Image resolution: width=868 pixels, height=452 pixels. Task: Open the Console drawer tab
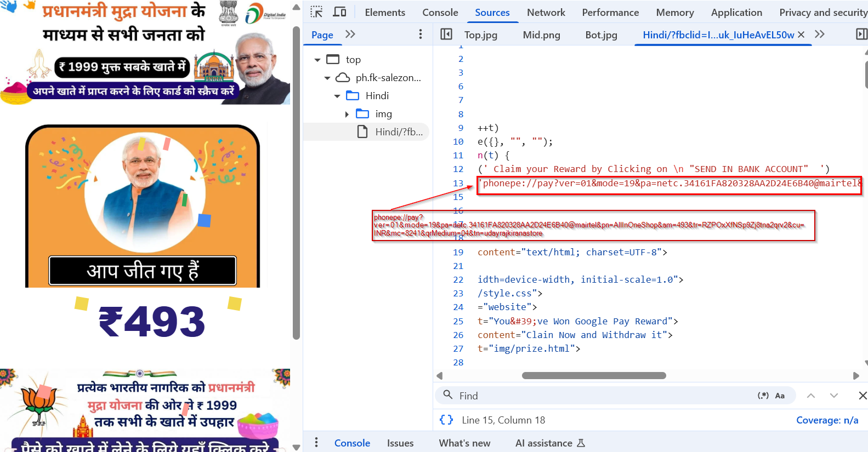pyautogui.click(x=352, y=443)
